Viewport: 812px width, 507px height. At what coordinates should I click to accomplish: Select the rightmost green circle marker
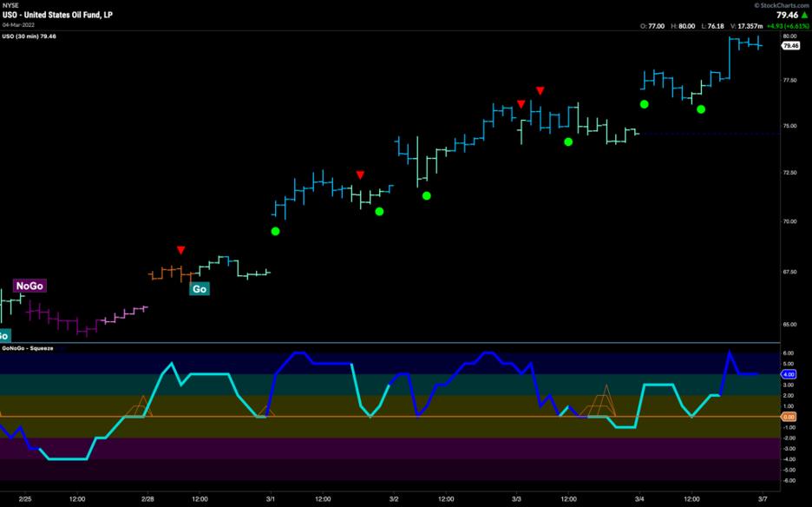point(701,109)
